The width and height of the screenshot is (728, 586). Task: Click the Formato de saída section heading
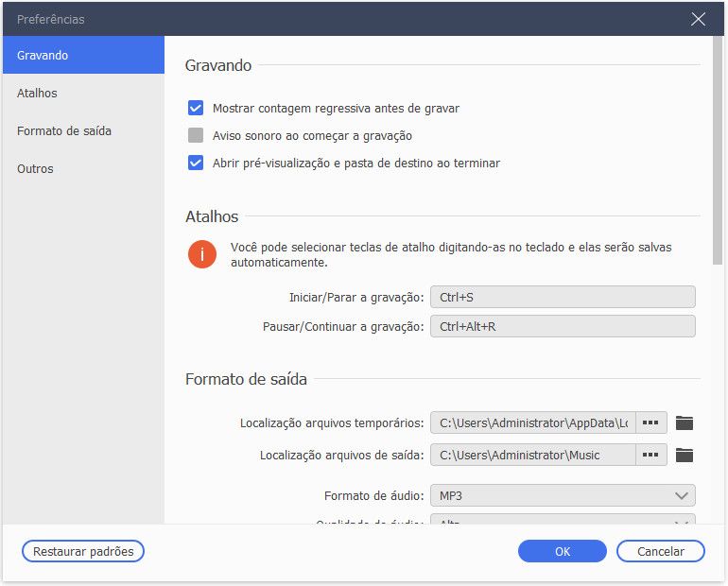click(246, 379)
